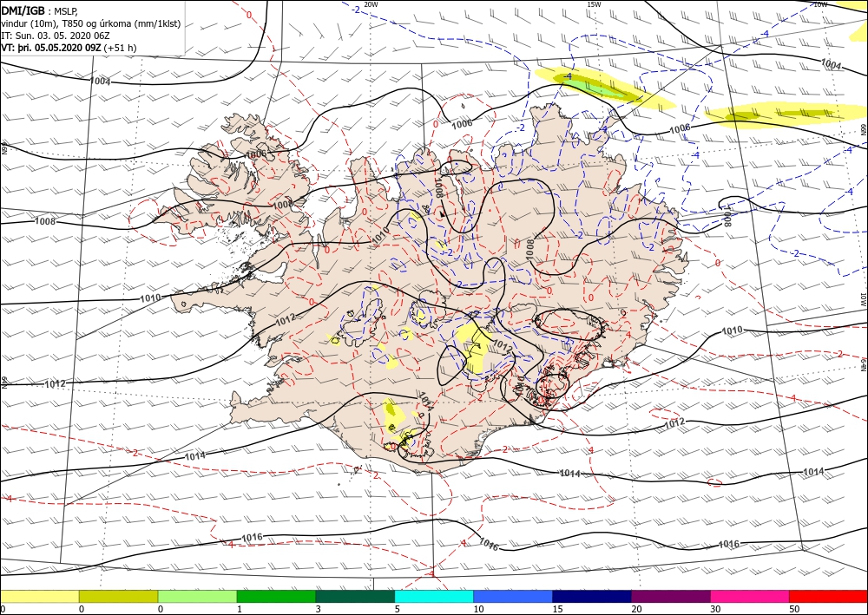Click the legend scale value '20'
Image resolution: width=868 pixels, height=615 pixels.
(636, 610)
